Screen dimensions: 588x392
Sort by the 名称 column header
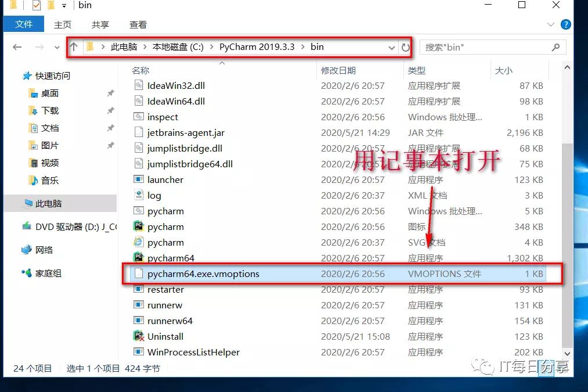point(140,70)
